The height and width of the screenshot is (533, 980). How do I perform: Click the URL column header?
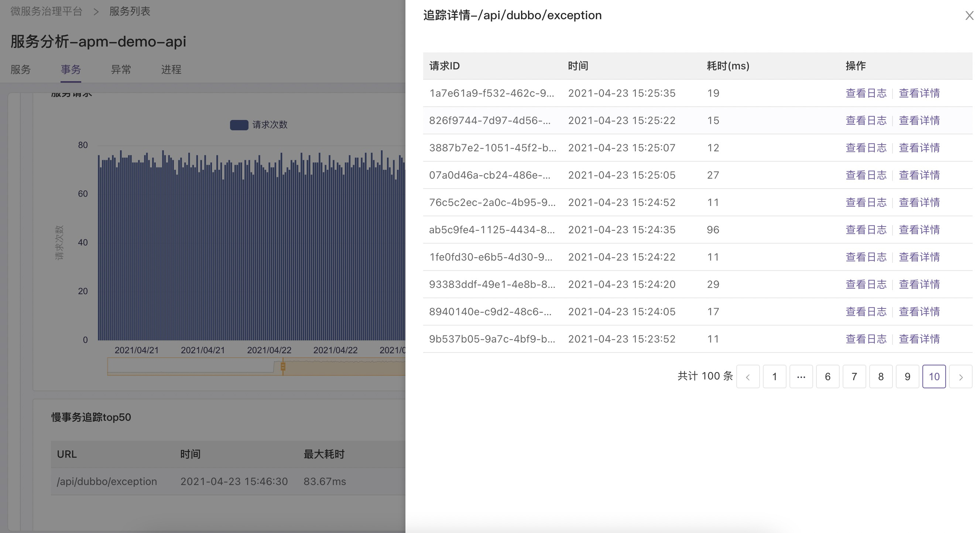tap(66, 454)
